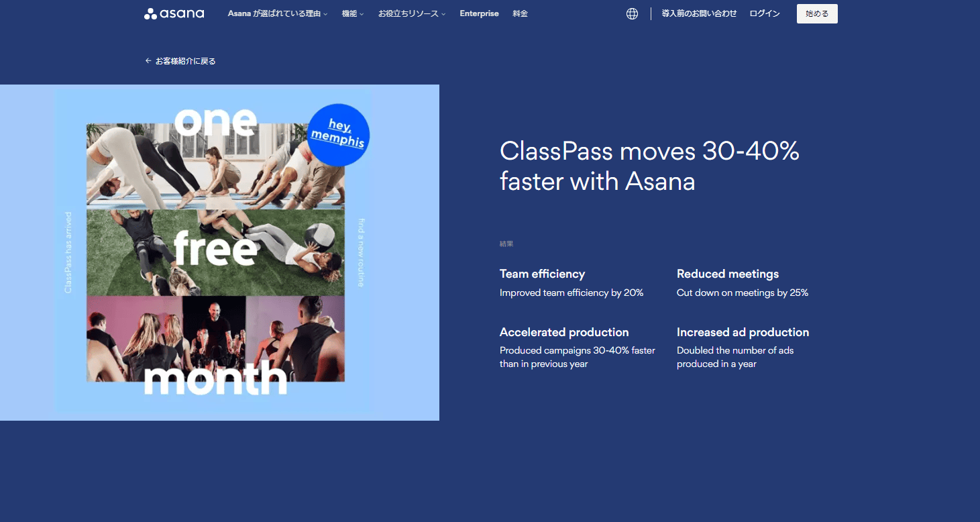Click the 結果 label

click(506, 244)
